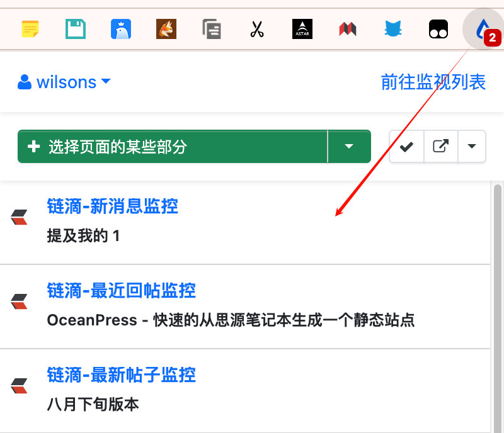
Task: Click the site icon beside 链滴-最新帖子监控
Action: point(20,386)
